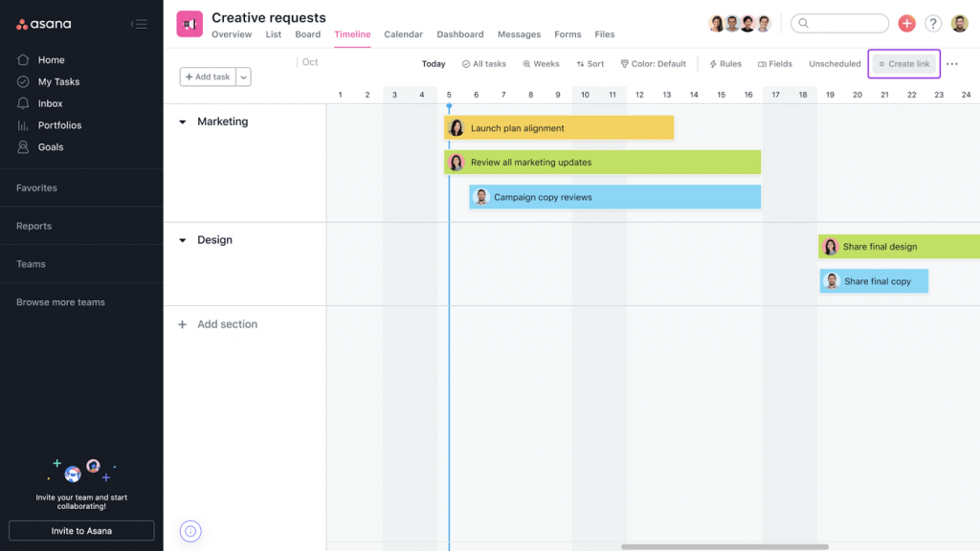Collapse the sidebar with hamburger icon

(139, 24)
